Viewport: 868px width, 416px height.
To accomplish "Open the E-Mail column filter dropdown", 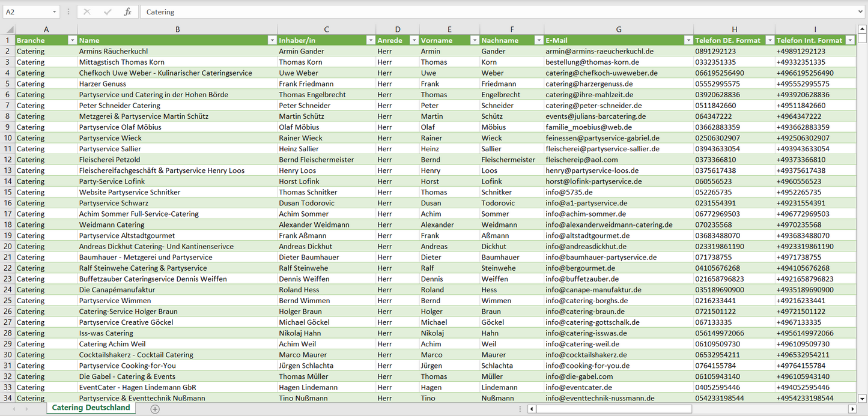I will [x=688, y=40].
